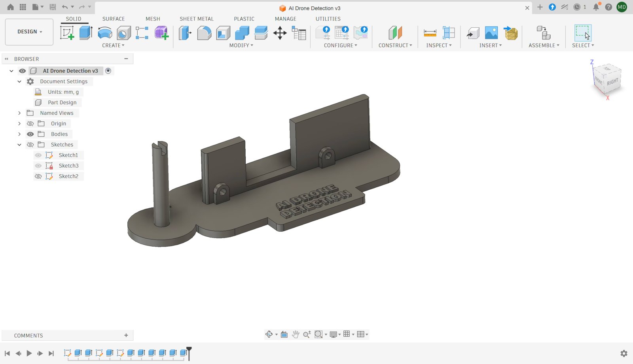Show the hidden Sketch2
633x364 pixels.
coord(38,176)
